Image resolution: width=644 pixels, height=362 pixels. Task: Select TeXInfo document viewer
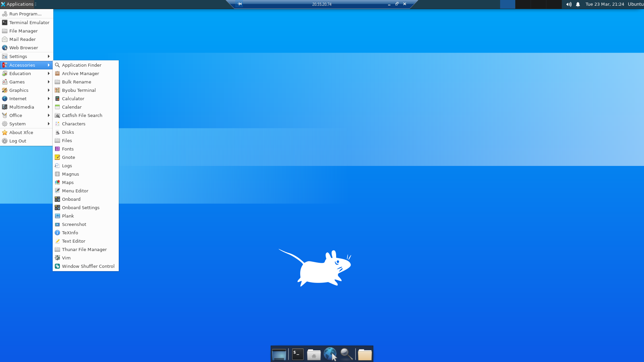tap(70, 233)
